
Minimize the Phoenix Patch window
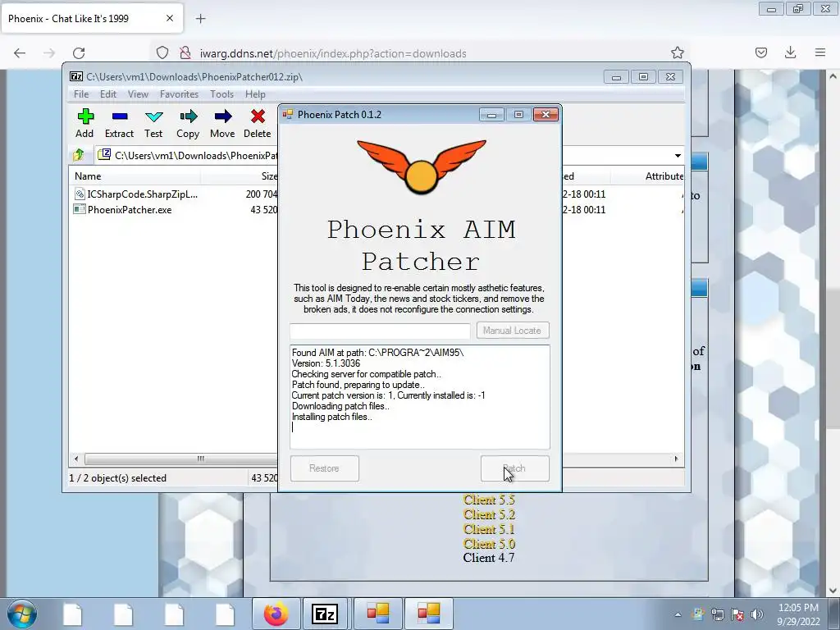(x=492, y=115)
